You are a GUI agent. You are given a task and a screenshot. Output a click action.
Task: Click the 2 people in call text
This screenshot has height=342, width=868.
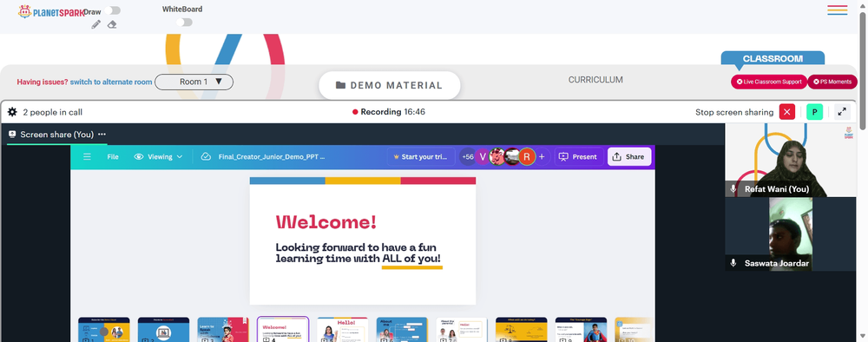click(53, 112)
